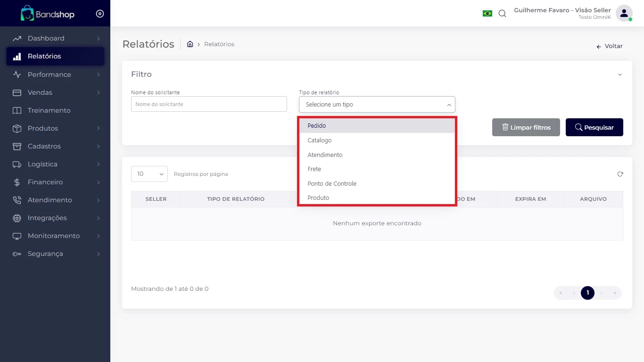The image size is (644, 362).
Task: Collapse the Tipo de relatório dropdown
Action: (448, 105)
